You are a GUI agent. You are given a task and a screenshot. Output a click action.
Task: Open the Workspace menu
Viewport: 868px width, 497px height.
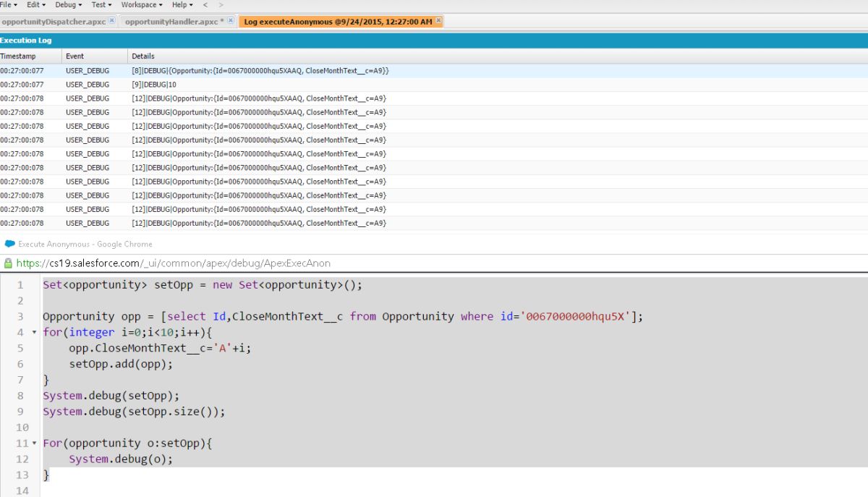tap(141, 4)
